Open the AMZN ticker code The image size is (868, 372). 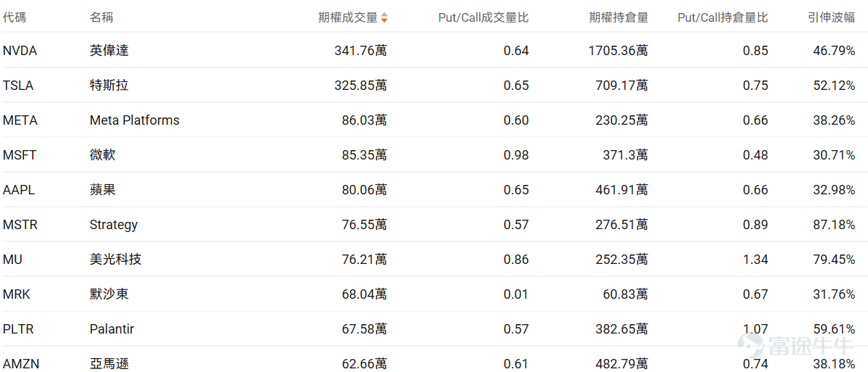point(20,364)
